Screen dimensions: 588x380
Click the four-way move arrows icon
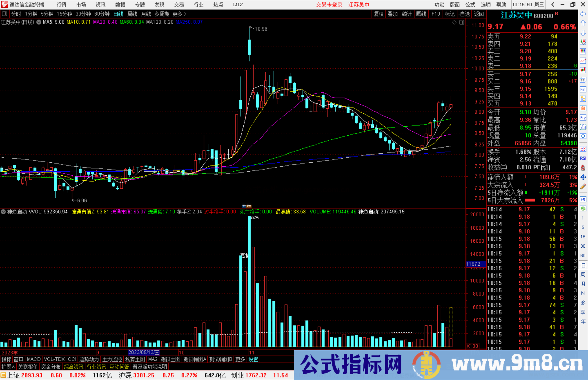[x=583, y=177]
